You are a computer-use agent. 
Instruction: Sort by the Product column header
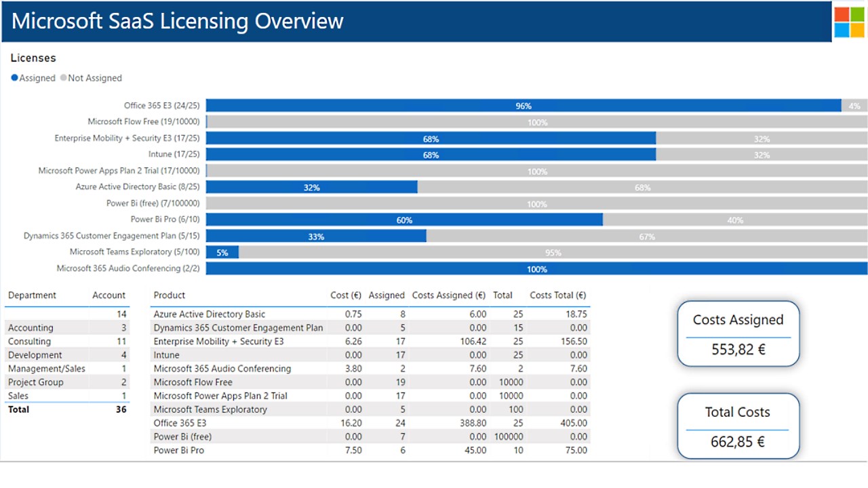(x=170, y=296)
